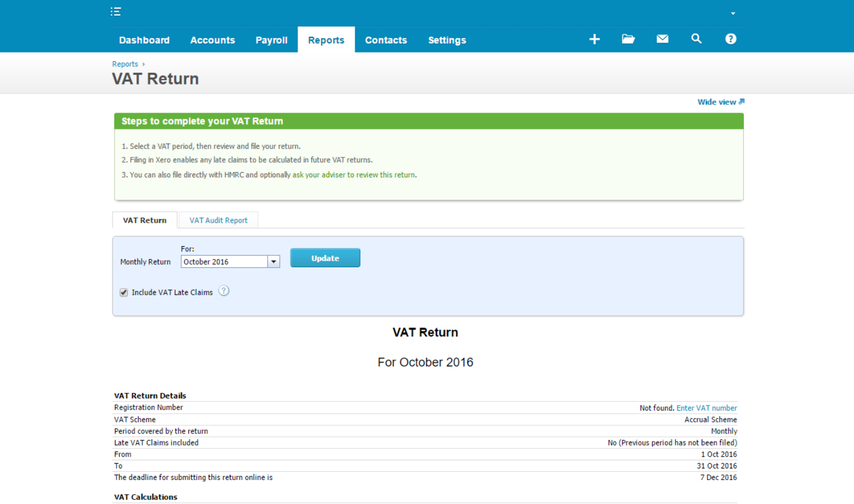Uncheck Include VAT Late Claims checkbox
The width and height of the screenshot is (854, 504).
[124, 293]
